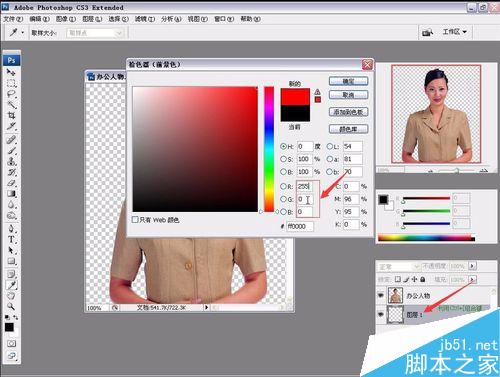Select the Brush tool
This screenshot has height=377, width=500.
point(11,150)
